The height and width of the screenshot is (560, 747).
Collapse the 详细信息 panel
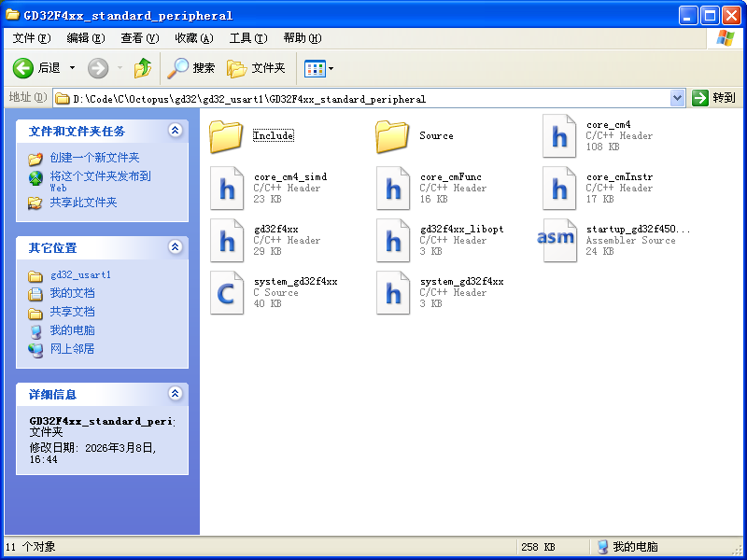tap(175, 394)
